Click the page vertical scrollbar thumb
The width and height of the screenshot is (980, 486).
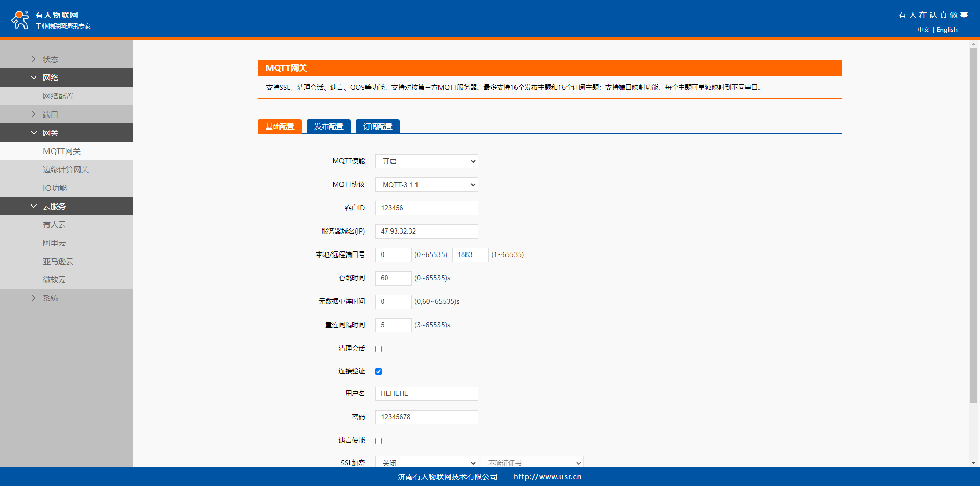click(973, 225)
